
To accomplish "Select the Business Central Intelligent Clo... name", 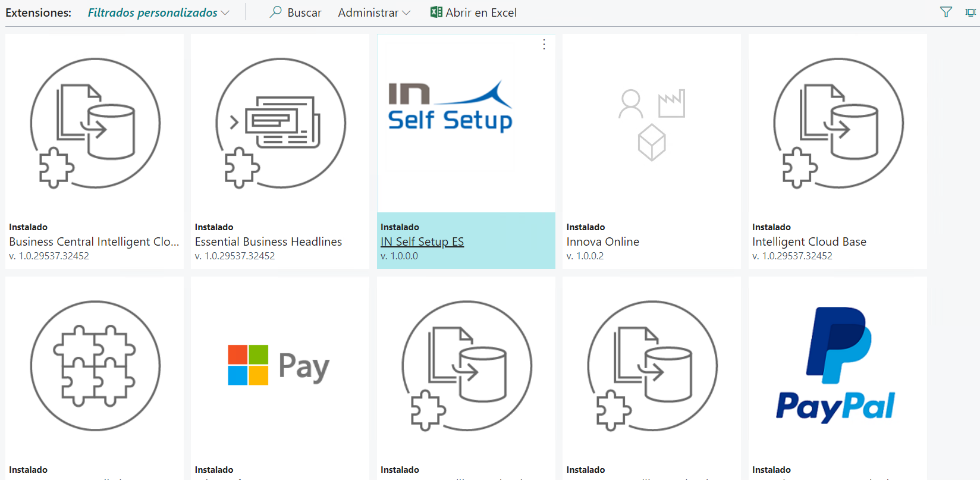I will click(x=94, y=241).
